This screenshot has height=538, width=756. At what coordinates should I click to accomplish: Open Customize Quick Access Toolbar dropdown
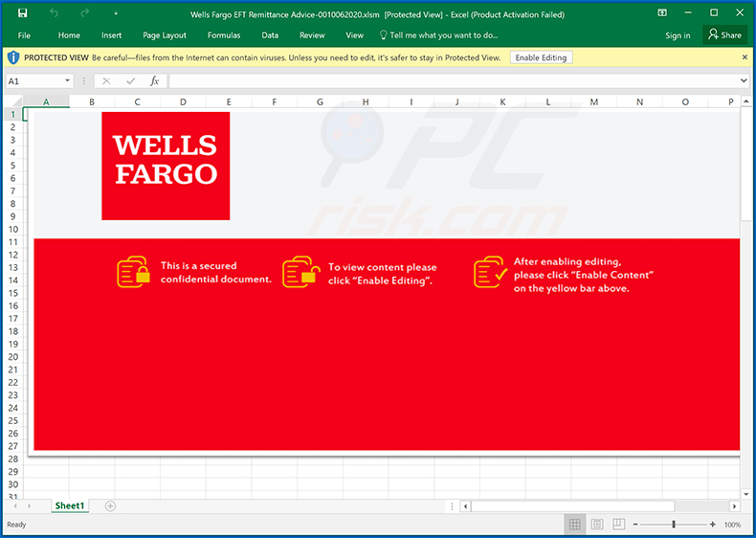116,14
